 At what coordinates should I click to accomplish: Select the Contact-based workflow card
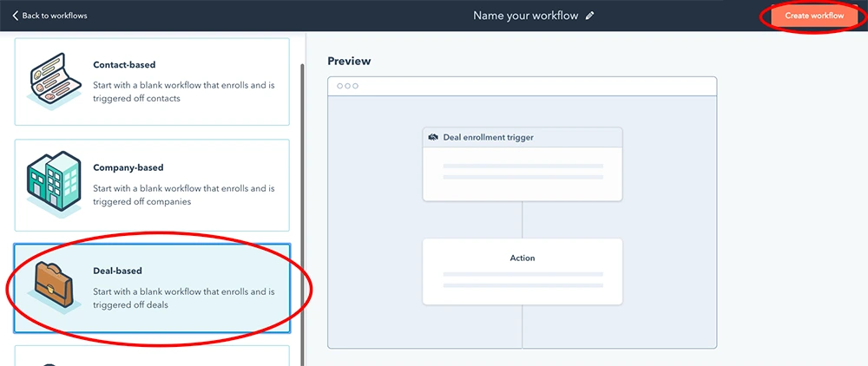(152, 82)
